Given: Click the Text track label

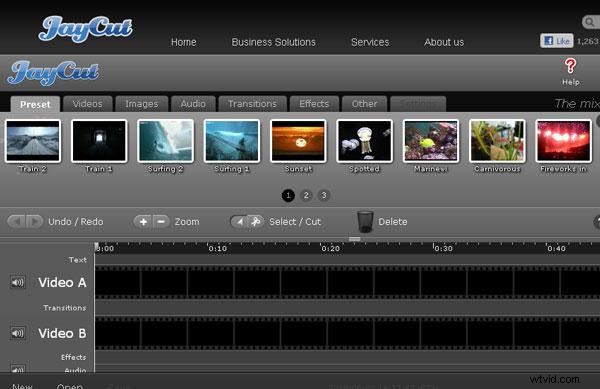Looking at the screenshot, I should point(78,260).
